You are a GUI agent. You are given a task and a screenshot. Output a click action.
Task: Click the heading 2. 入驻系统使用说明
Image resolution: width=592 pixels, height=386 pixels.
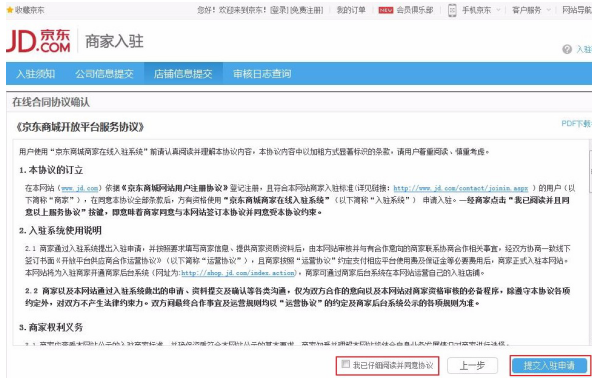tap(60, 230)
